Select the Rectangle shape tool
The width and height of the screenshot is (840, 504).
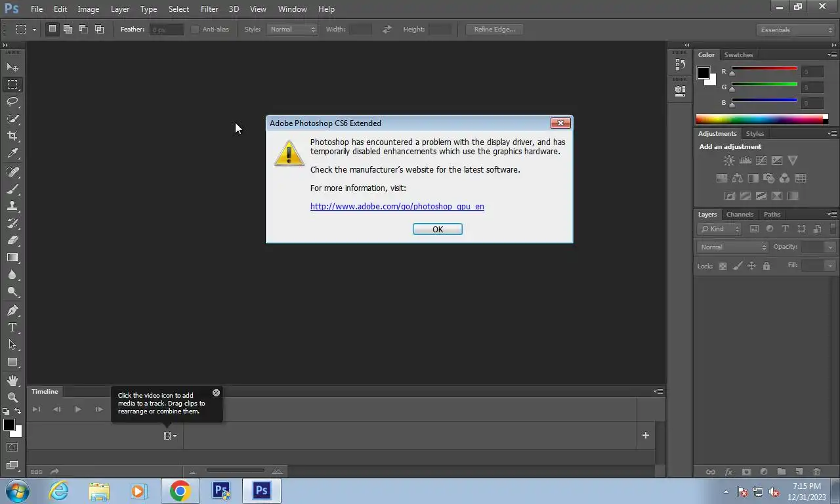click(x=12, y=362)
